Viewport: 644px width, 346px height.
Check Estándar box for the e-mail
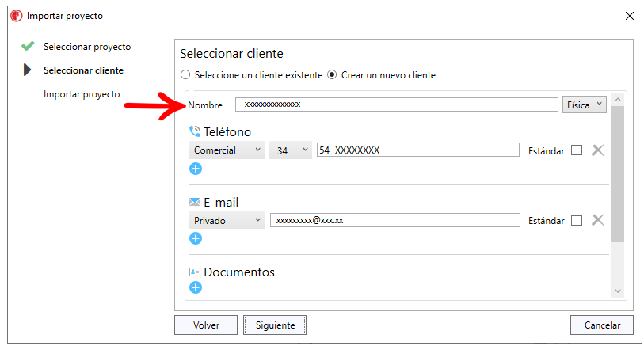pos(577,220)
